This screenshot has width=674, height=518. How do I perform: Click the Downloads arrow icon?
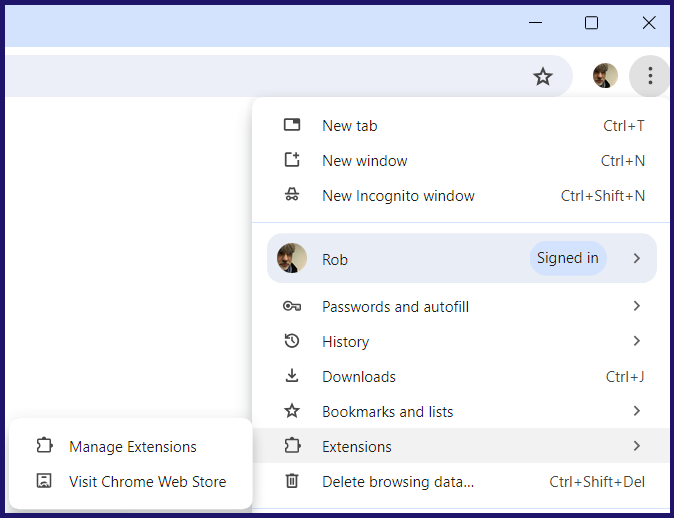click(x=292, y=376)
